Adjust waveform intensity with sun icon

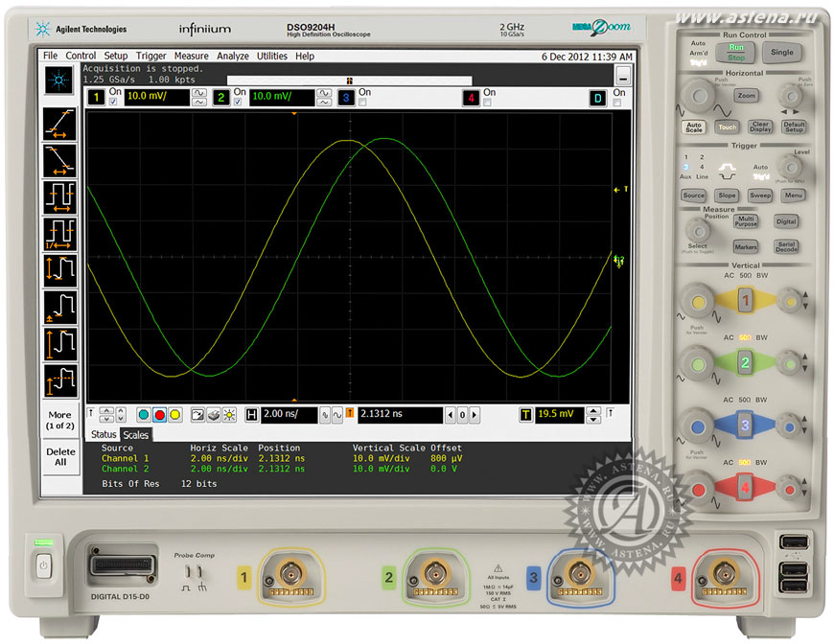(x=229, y=415)
